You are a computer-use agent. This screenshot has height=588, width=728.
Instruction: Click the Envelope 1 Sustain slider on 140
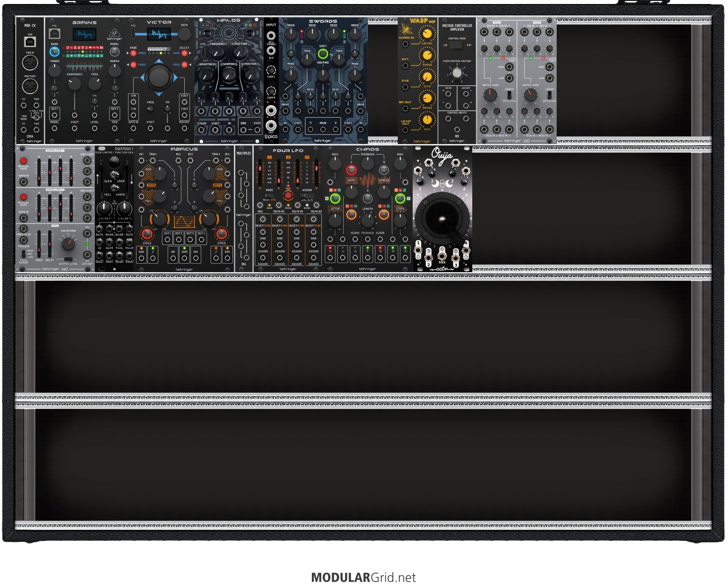[x=61, y=172]
